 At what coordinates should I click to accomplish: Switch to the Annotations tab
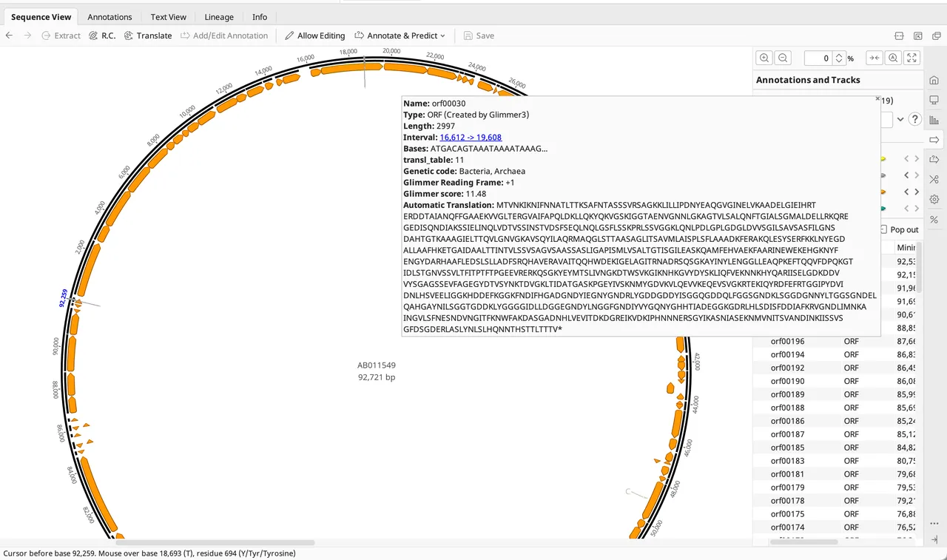tap(109, 17)
